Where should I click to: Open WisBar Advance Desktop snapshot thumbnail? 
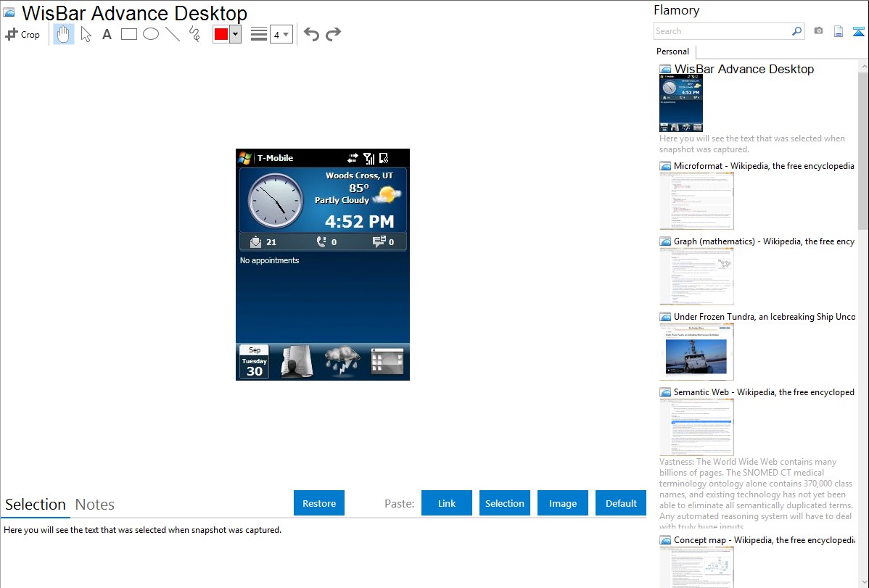[x=681, y=103]
